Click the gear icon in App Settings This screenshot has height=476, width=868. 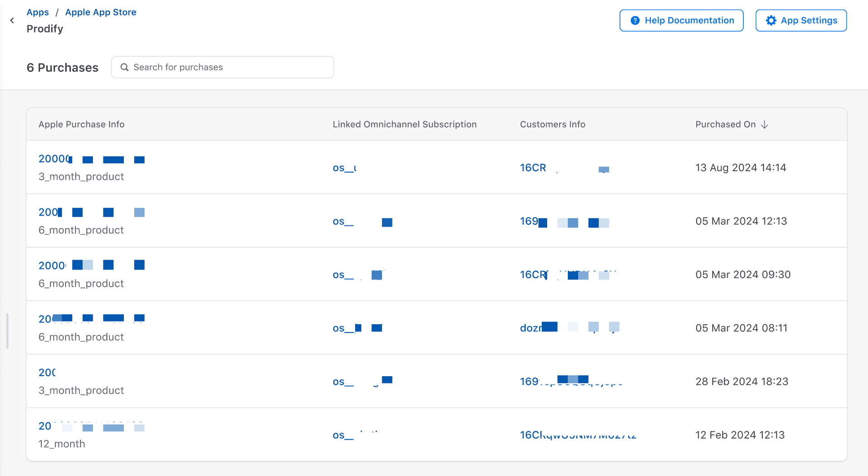click(771, 20)
